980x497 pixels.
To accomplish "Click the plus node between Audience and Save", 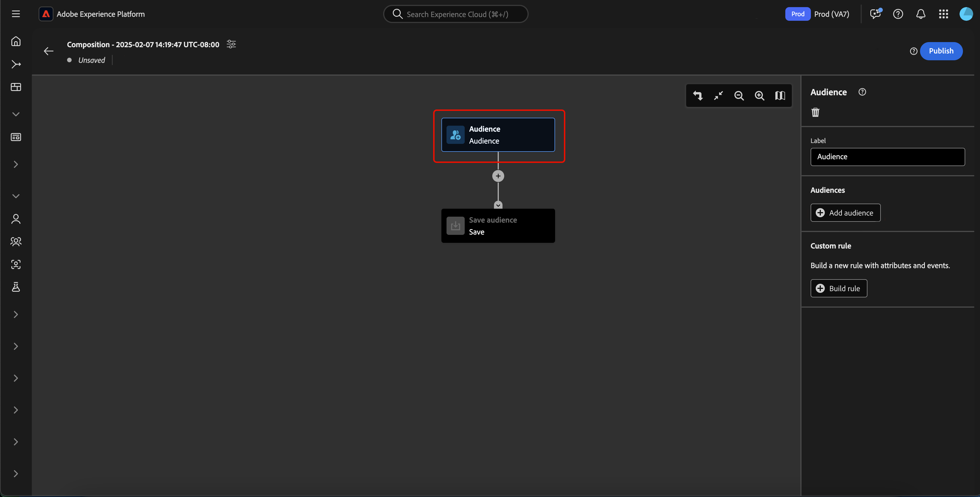I will pyautogui.click(x=498, y=176).
